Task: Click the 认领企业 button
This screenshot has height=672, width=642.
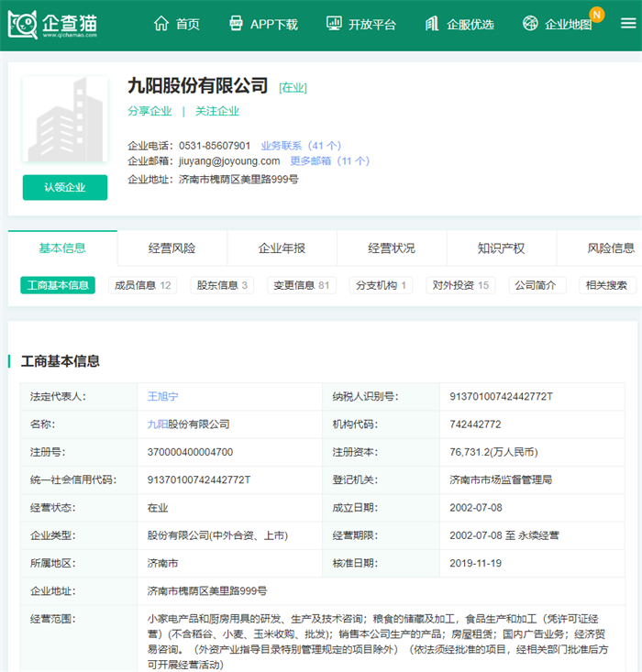Action: (x=65, y=187)
